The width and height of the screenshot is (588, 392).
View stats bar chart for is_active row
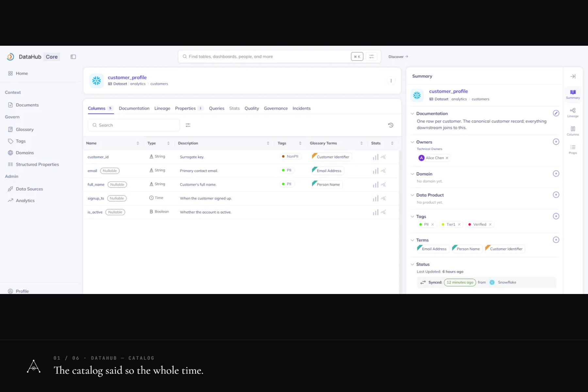[x=376, y=212]
